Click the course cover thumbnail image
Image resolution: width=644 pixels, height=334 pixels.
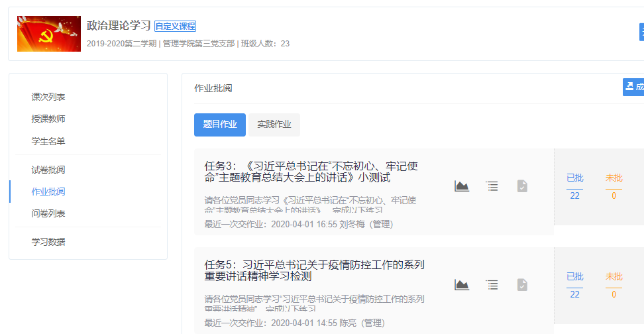pos(49,34)
